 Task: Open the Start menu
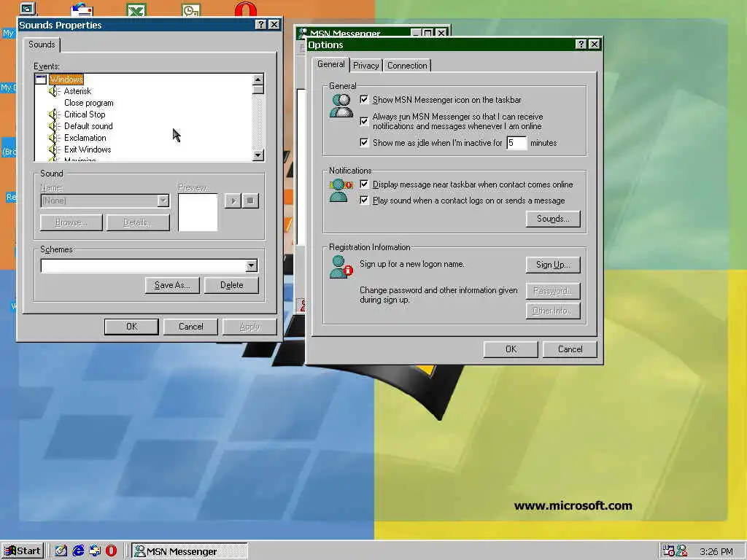click(x=23, y=551)
